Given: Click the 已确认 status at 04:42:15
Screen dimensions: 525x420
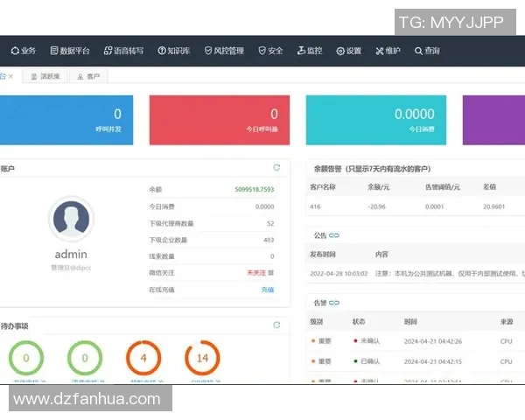Looking at the screenshot, I should pyautogui.click(x=367, y=361).
